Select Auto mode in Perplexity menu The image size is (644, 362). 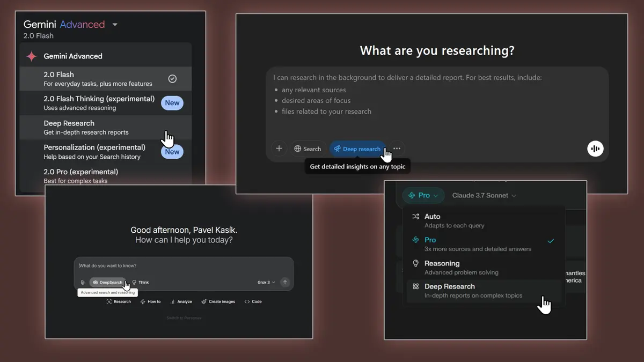tap(484, 221)
